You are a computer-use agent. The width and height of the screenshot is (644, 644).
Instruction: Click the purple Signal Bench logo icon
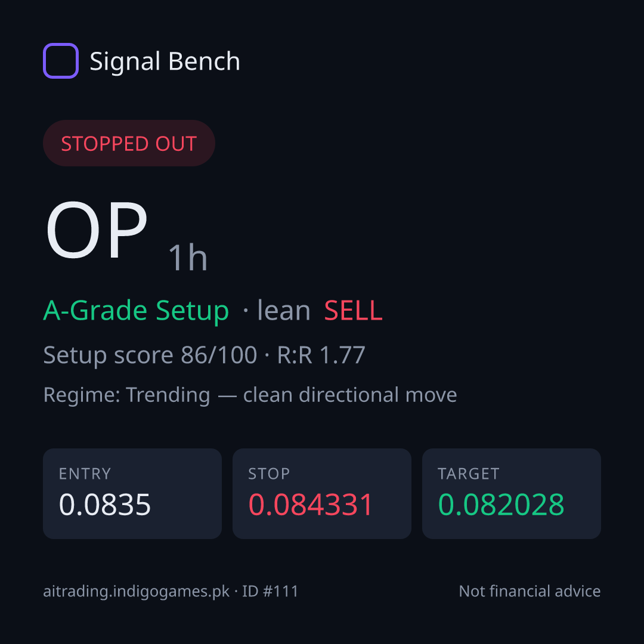[61, 61]
